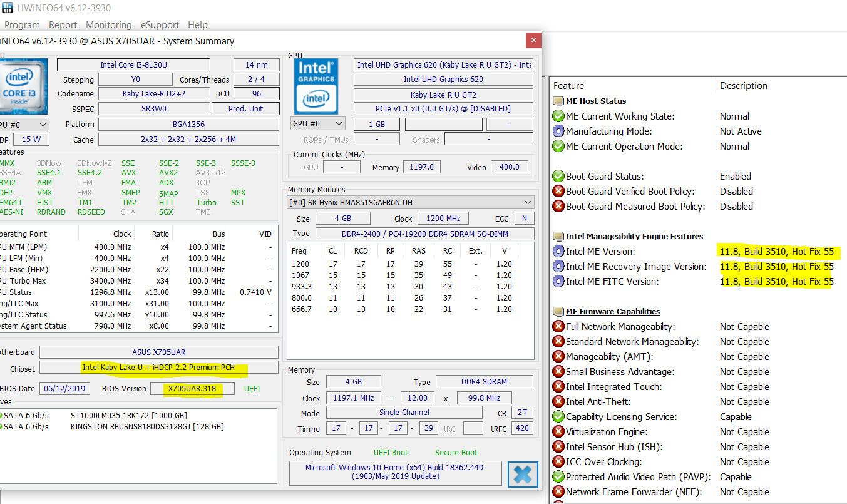Click the Microsoft Windows 10 Home OS field
The image size is (847, 504).
(x=395, y=472)
